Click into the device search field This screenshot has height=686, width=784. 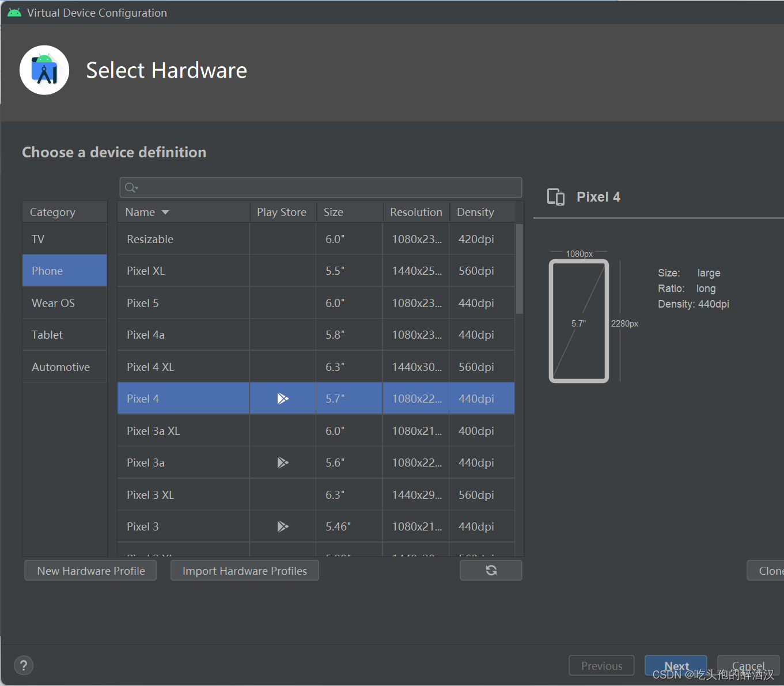coord(321,188)
